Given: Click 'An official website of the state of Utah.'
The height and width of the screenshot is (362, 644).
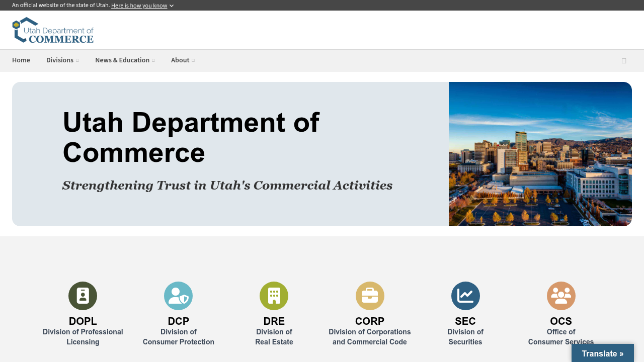Looking at the screenshot, I should pyautogui.click(x=61, y=5).
